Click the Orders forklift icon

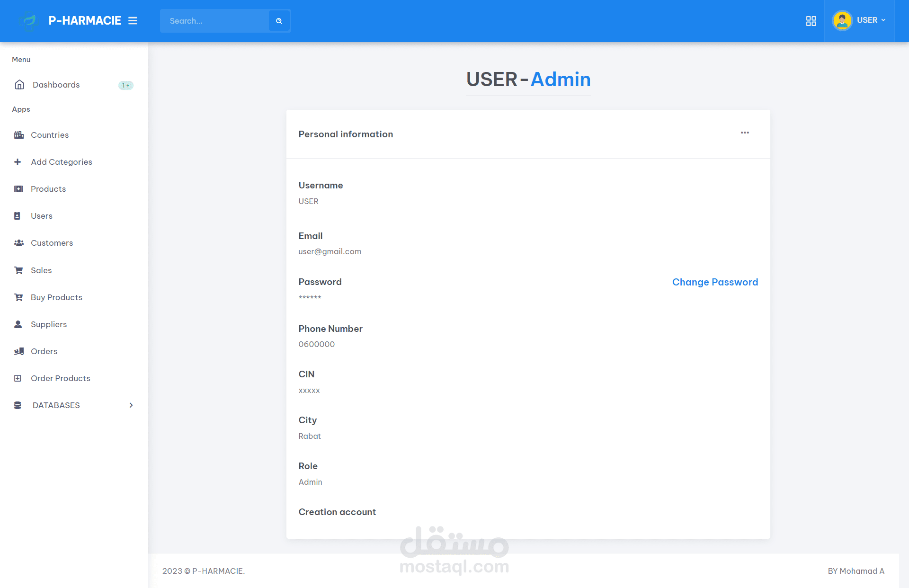[19, 351]
